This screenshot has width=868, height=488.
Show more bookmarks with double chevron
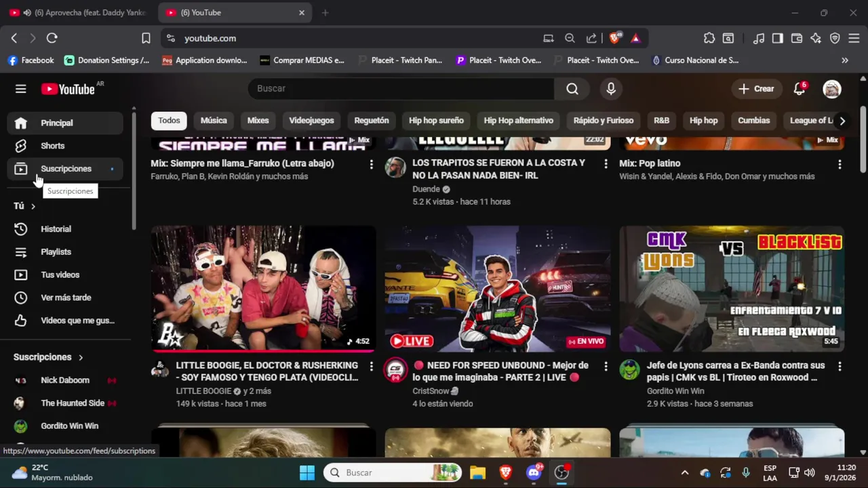845,60
